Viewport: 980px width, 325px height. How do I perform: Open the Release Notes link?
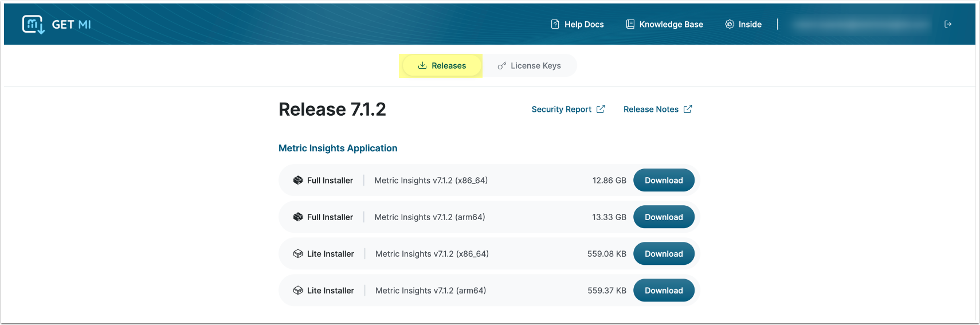[650, 109]
